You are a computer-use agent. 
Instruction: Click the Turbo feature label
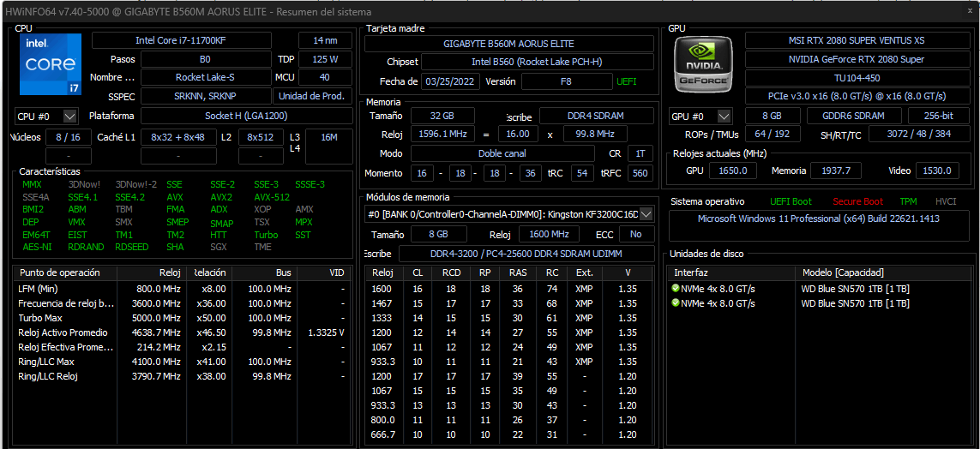tap(266, 235)
